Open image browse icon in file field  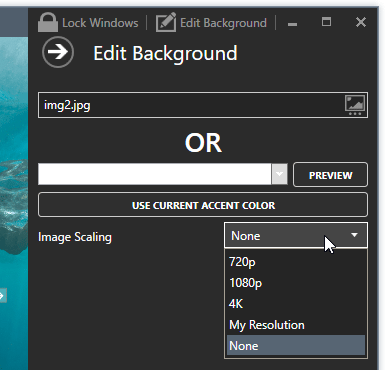pos(355,105)
